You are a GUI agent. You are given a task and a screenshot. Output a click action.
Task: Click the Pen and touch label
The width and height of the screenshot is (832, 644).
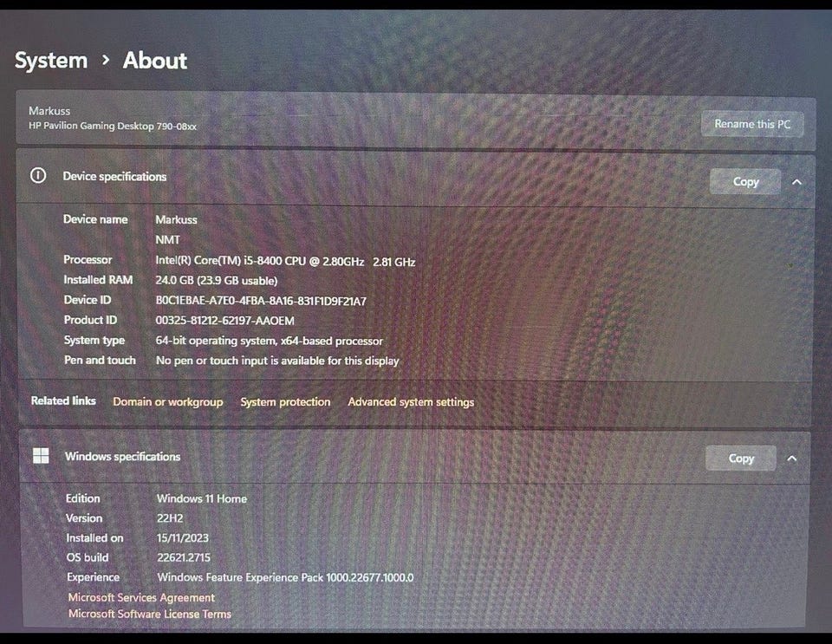click(x=100, y=360)
